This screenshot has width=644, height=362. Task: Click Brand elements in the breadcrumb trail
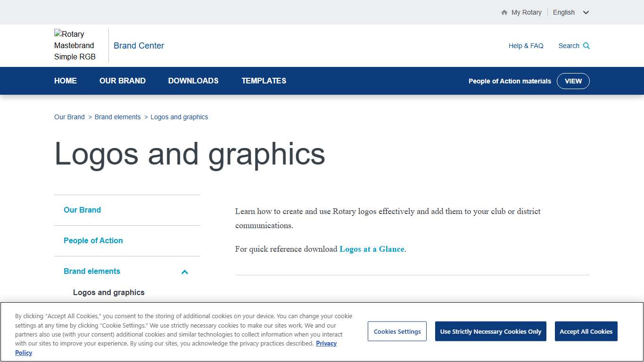pyautogui.click(x=117, y=116)
